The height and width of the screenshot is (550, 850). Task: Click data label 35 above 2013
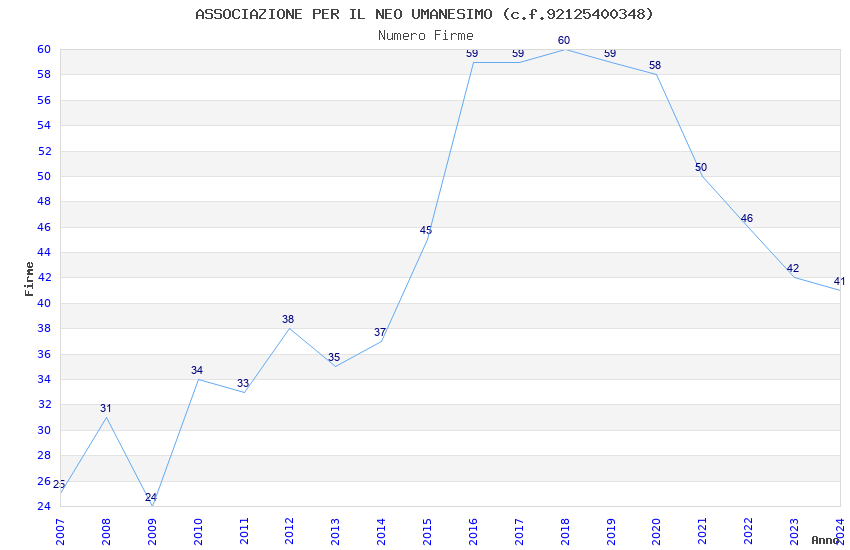[334, 357]
